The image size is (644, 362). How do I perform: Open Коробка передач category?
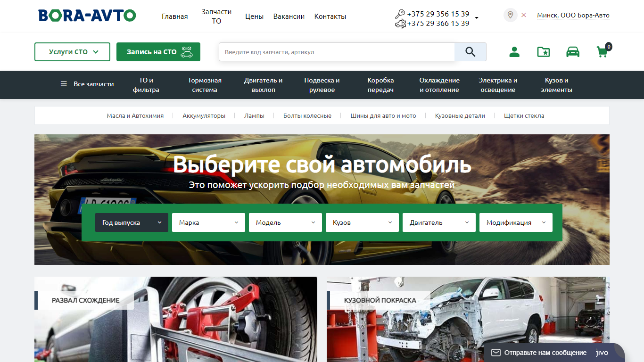[380, 85]
